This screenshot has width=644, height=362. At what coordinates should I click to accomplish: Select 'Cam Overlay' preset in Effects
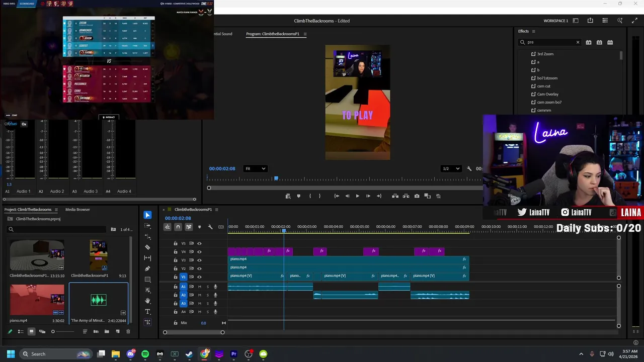[x=547, y=94]
